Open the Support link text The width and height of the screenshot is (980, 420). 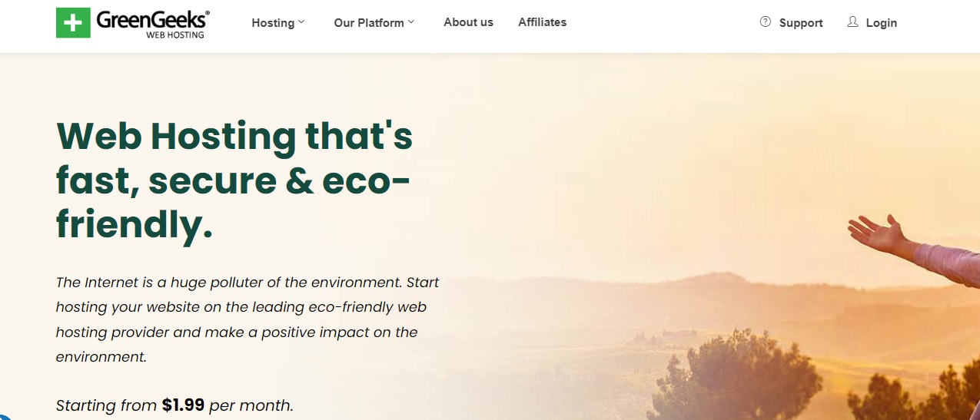[x=801, y=23]
